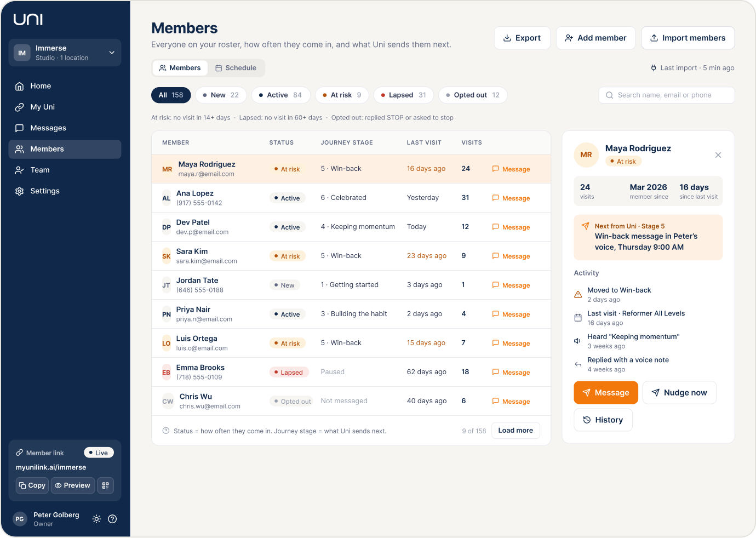Viewport: 756px width, 538px height.
Task: Click Next from Uni Stage 5 card
Action: [x=649, y=237]
